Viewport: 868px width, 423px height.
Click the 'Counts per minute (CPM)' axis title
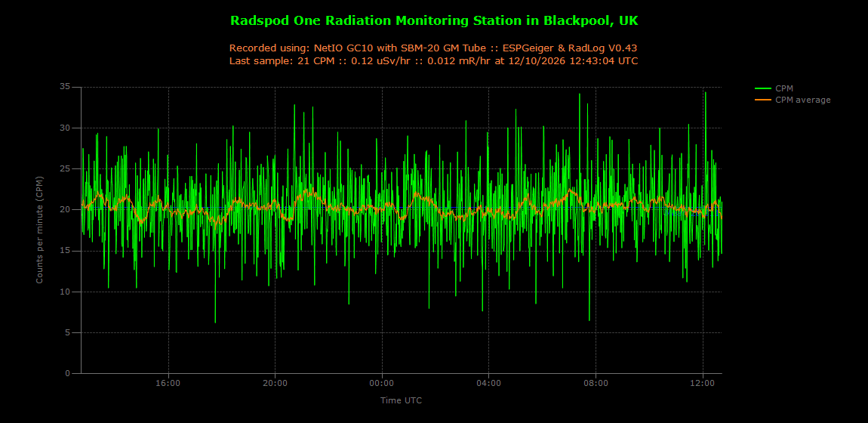39,230
